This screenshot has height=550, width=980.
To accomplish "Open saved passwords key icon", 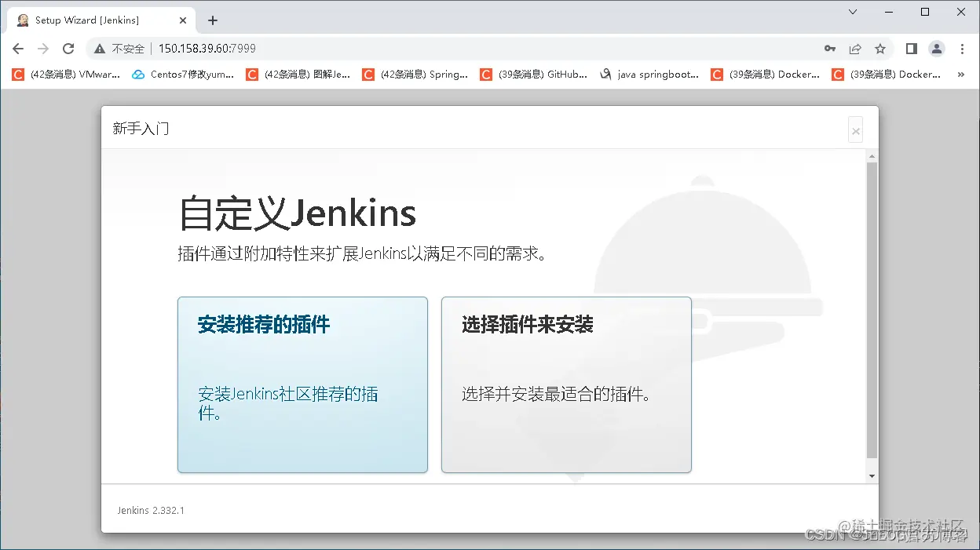I will tap(830, 49).
